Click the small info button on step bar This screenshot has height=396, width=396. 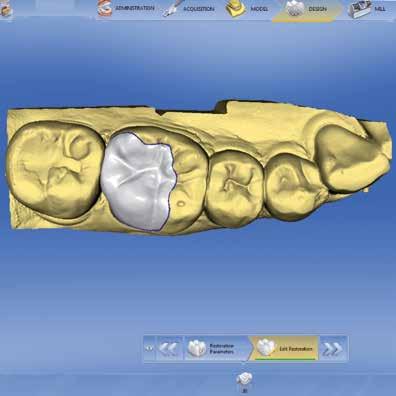click(x=149, y=348)
